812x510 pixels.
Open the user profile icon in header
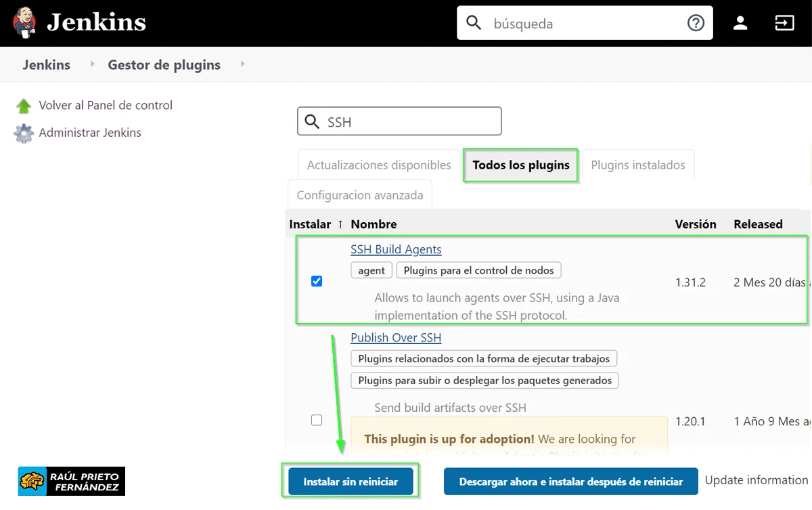coord(740,23)
